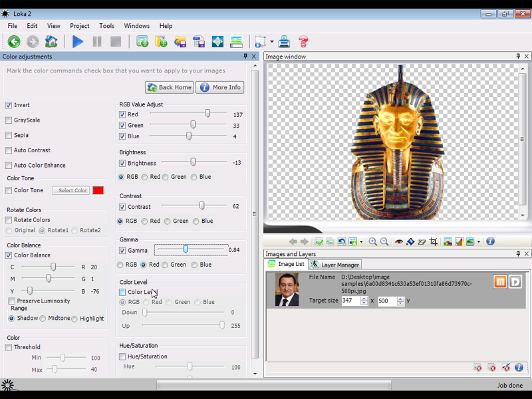The image size is (532, 399).
Task: Pin the Color adjustments panel
Action: pyautogui.click(x=245, y=57)
